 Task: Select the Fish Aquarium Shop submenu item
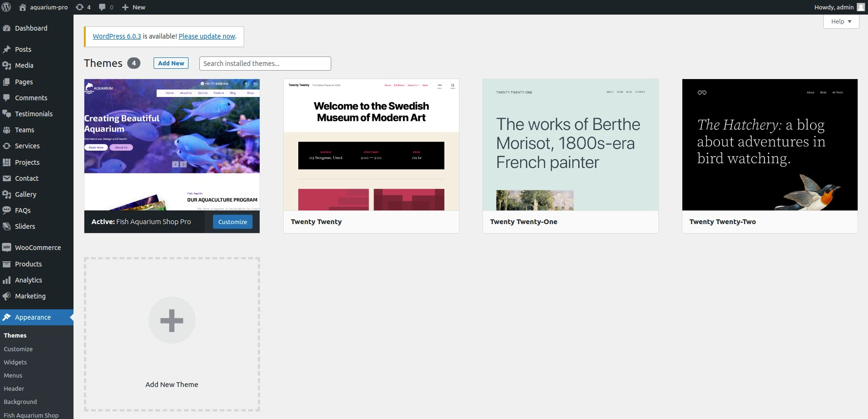point(31,415)
